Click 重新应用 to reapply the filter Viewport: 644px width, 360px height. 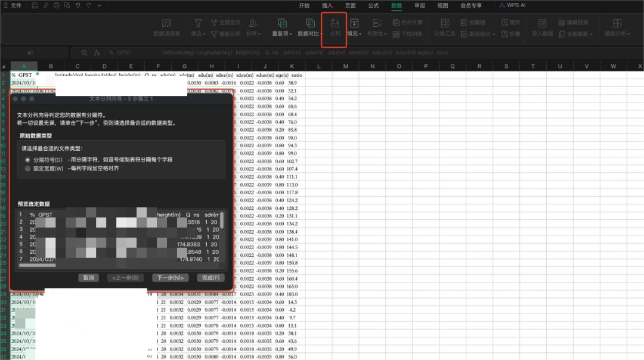click(x=225, y=33)
